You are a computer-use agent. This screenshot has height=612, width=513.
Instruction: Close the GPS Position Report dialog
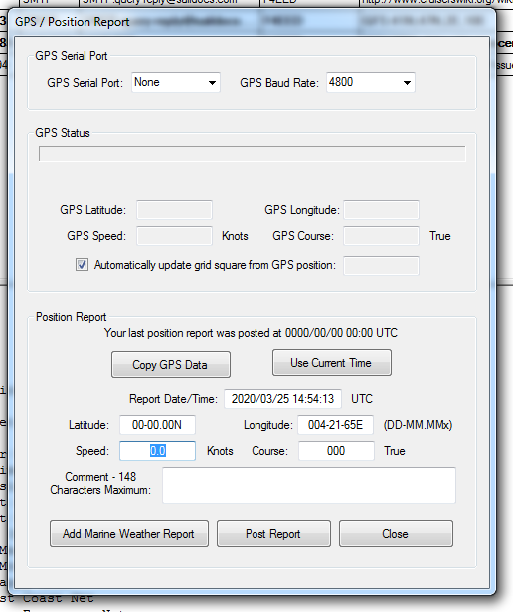coord(396,534)
